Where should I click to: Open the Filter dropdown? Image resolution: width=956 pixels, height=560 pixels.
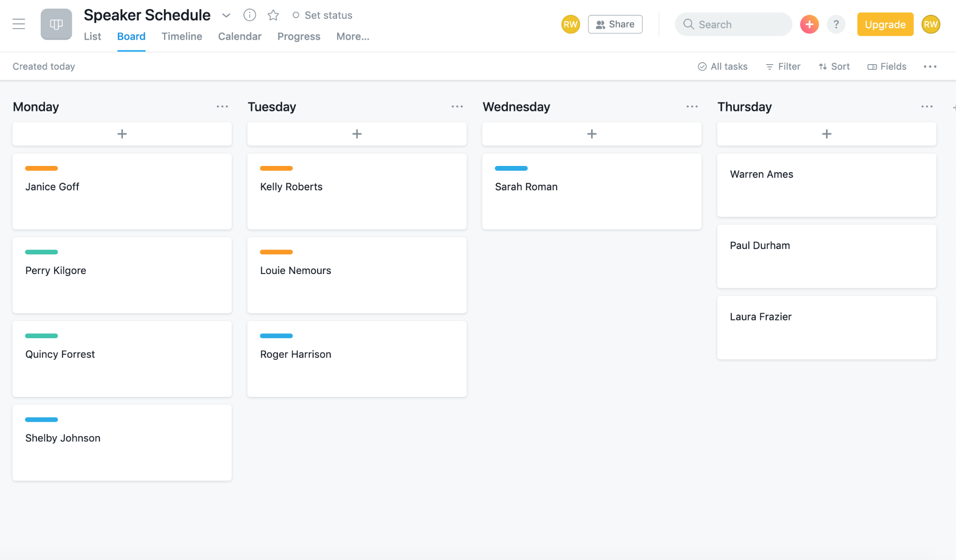pos(783,66)
